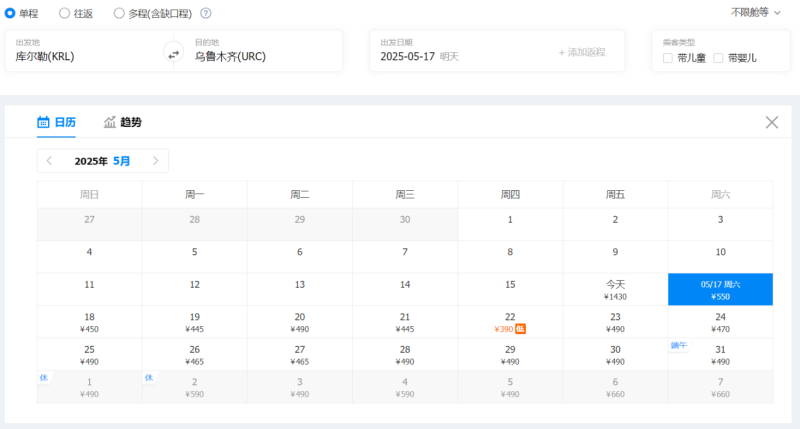Viewport: 800px width, 429px height.
Task: Open the 5月 month selector
Action: click(121, 161)
